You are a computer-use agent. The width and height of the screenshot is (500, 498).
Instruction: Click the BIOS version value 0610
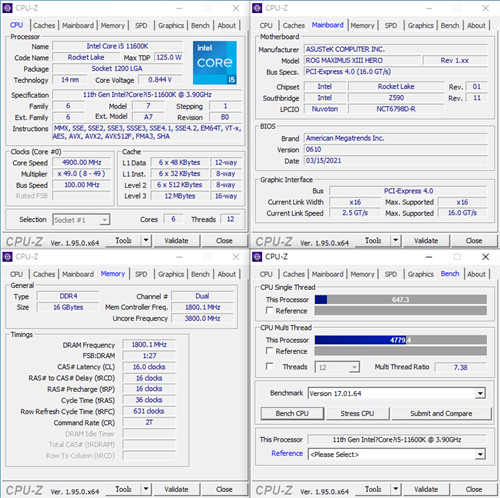pyautogui.click(x=396, y=150)
